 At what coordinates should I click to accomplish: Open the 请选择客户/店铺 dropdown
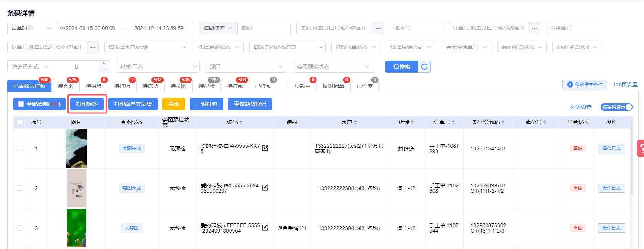(146, 47)
